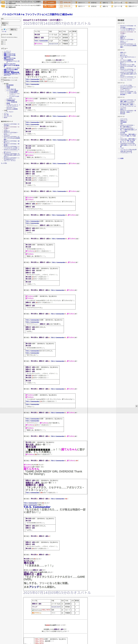
Task: Open the (タグ一覧) link under tag search
Action: point(4,31)
